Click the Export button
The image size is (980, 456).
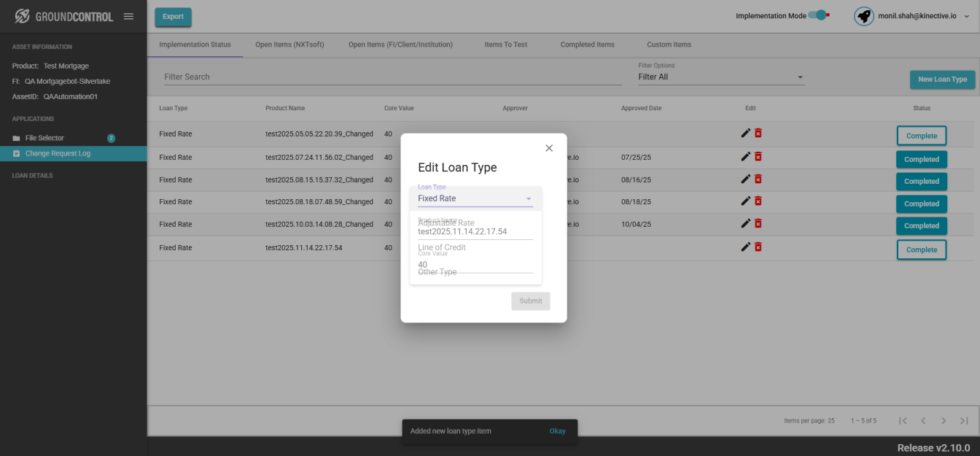(173, 17)
